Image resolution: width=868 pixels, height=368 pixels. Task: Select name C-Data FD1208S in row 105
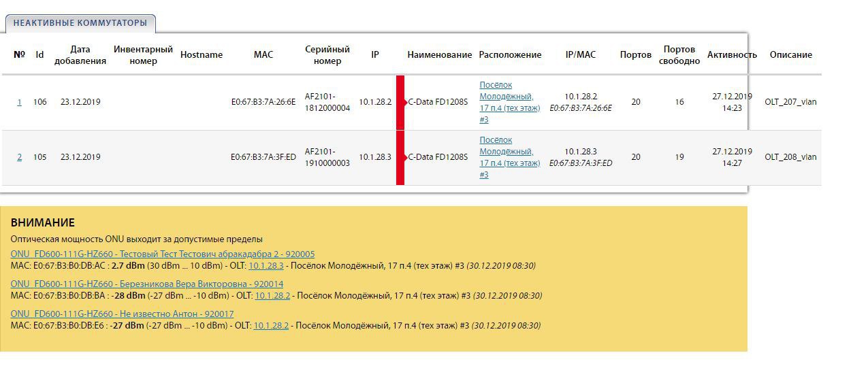(x=438, y=157)
